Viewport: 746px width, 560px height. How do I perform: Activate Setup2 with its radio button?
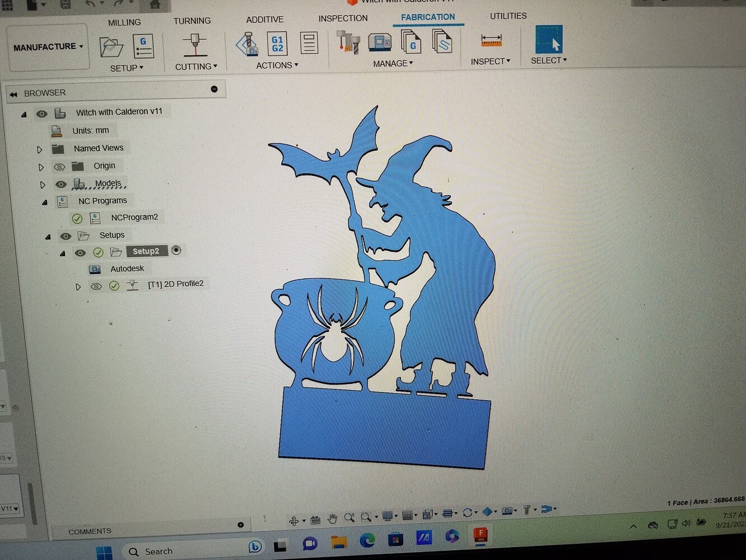pos(176,250)
